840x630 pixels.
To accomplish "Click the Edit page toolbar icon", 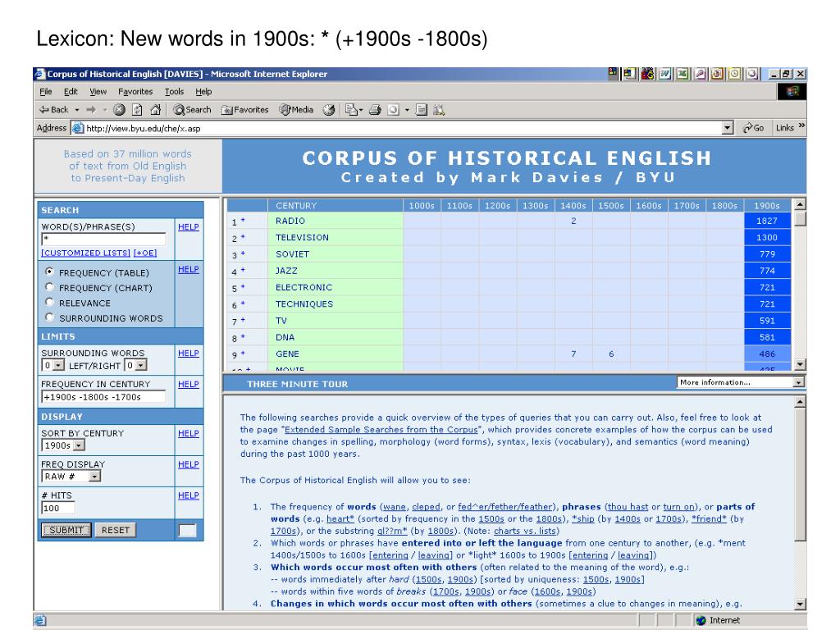I will [393, 110].
